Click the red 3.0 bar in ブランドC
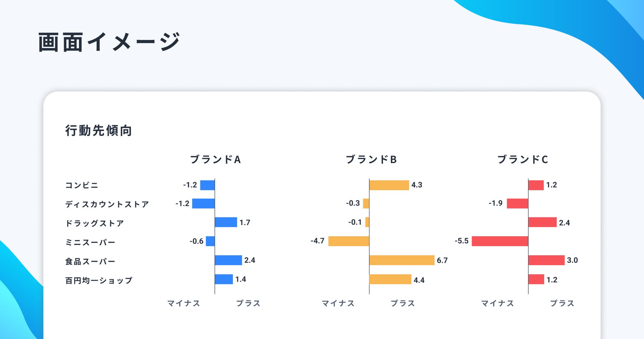Viewport: 644px width, 339px height. [546, 260]
